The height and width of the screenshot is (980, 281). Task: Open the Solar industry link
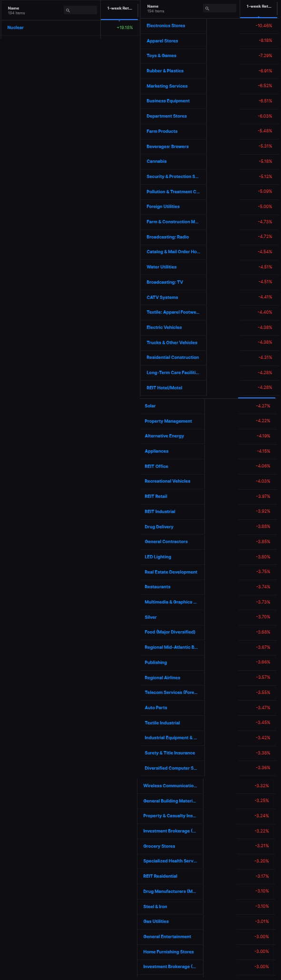[150, 406]
